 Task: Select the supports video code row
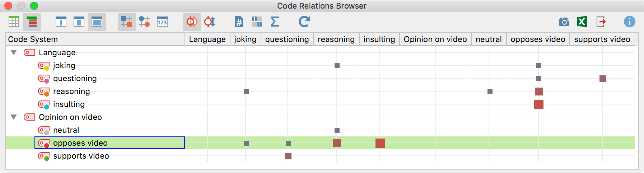[x=81, y=156]
